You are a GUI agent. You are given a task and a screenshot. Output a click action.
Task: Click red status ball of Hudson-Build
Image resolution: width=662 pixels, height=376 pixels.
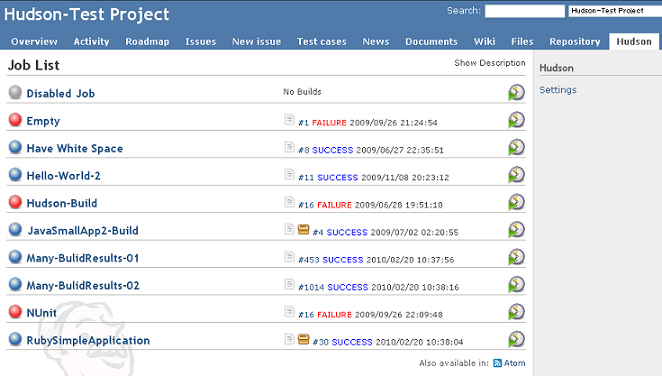[15, 202]
